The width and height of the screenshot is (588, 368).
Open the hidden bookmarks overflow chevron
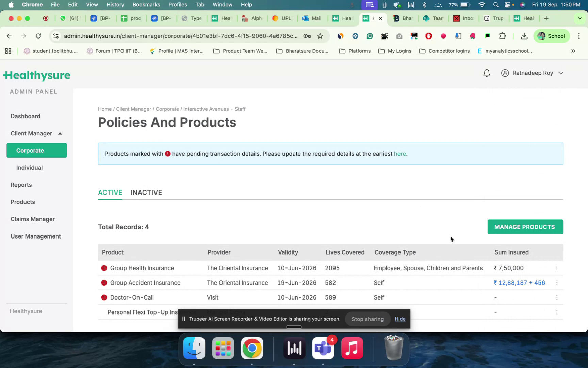pos(573,51)
